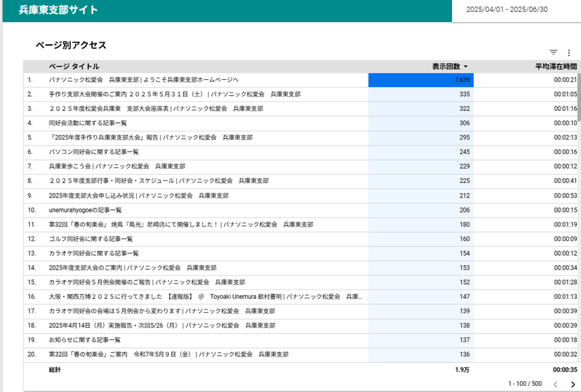581x392 pixels.
Task: Click the 表示回数 column header
Action: [446, 67]
